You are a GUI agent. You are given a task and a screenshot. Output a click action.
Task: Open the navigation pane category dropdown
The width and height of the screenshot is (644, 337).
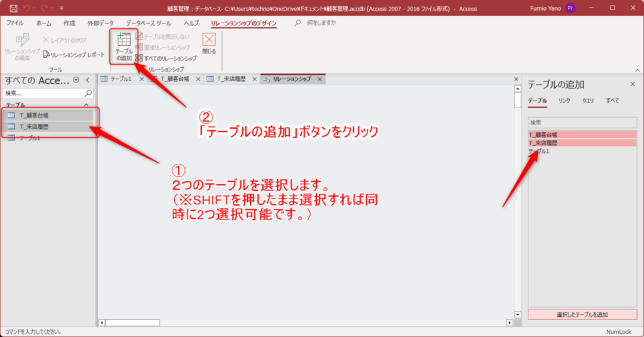click(x=76, y=80)
